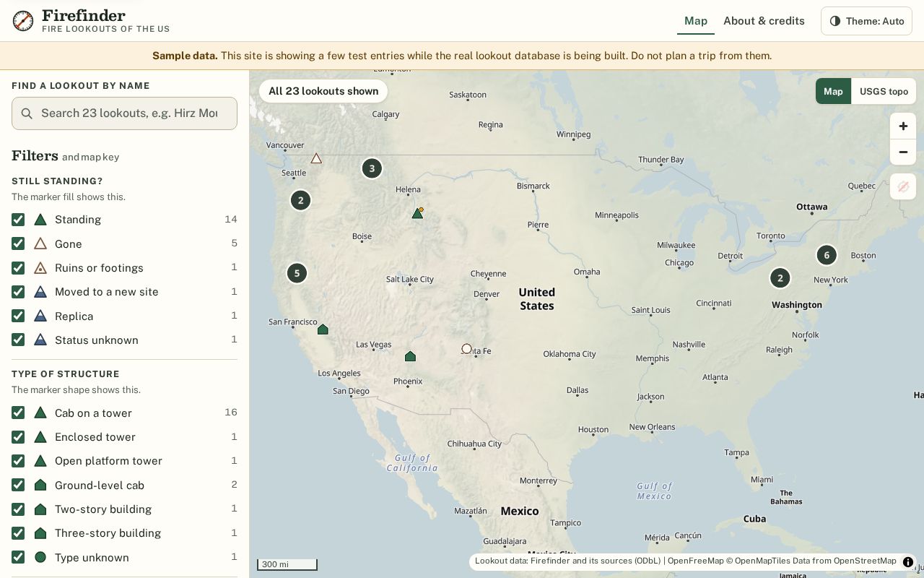
Task: Click the Firefinder compass logo
Action: tap(23, 21)
